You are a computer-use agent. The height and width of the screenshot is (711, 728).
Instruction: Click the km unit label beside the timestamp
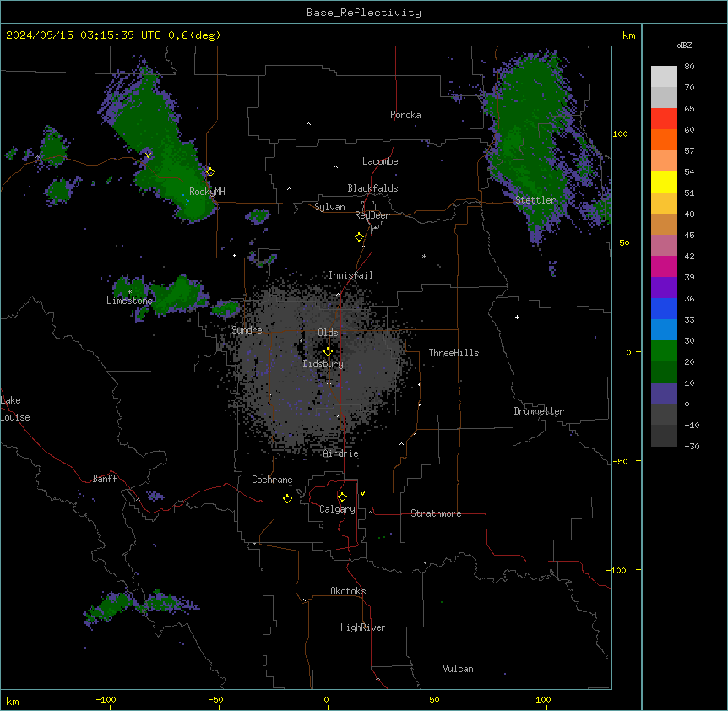(628, 35)
